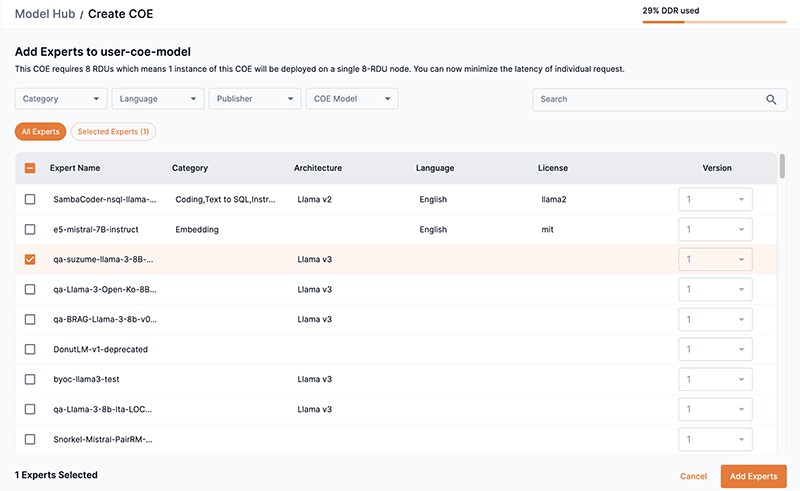This screenshot has width=800, height=491.
Task: Expand the Language filter dropdown
Action: click(x=158, y=99)
